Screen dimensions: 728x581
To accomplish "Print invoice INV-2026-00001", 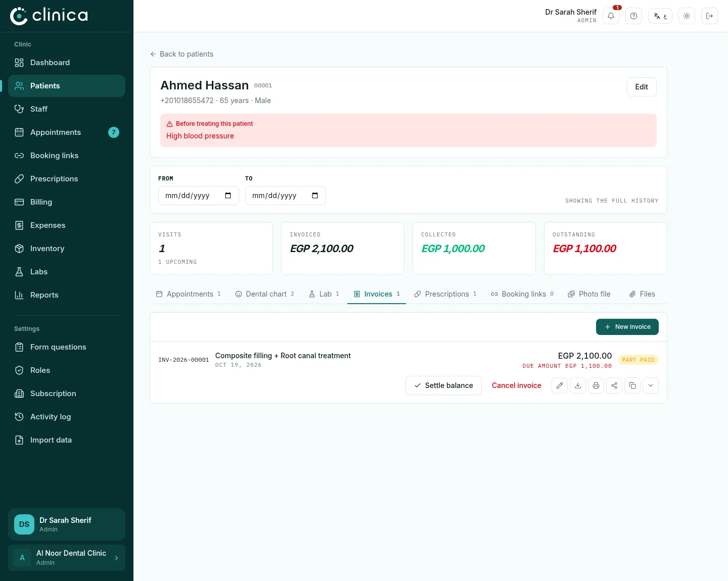I will 596,385.
